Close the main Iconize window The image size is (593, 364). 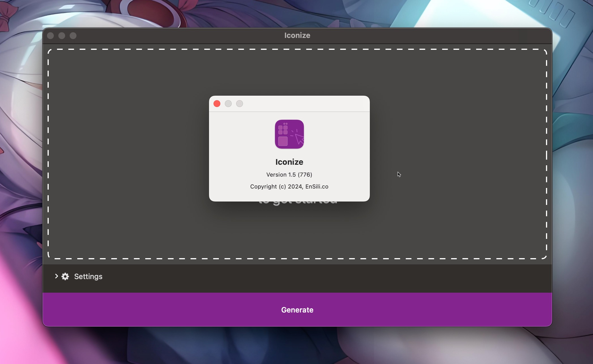point(50,36)
